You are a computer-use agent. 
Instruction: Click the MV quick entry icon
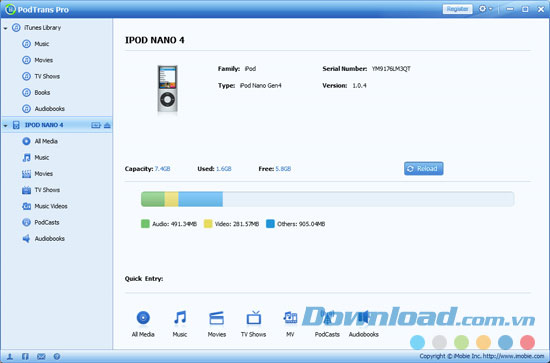[x=290, y=318]
